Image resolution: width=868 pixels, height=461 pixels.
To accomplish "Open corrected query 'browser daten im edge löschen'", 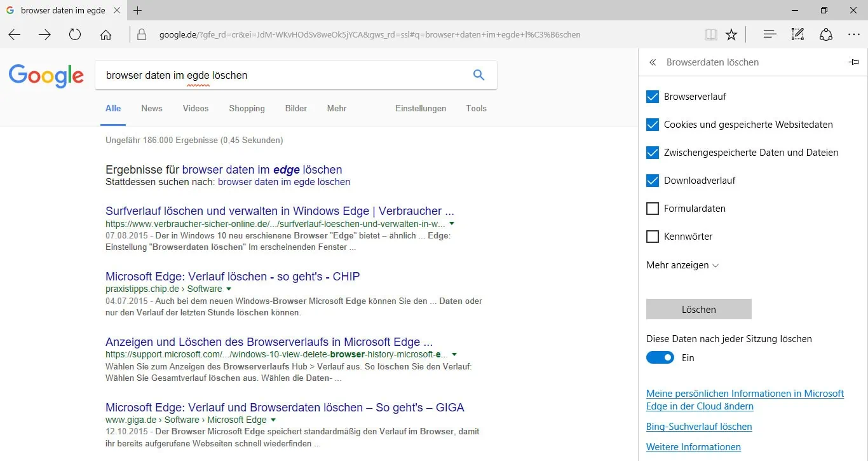I will [262, 170].
